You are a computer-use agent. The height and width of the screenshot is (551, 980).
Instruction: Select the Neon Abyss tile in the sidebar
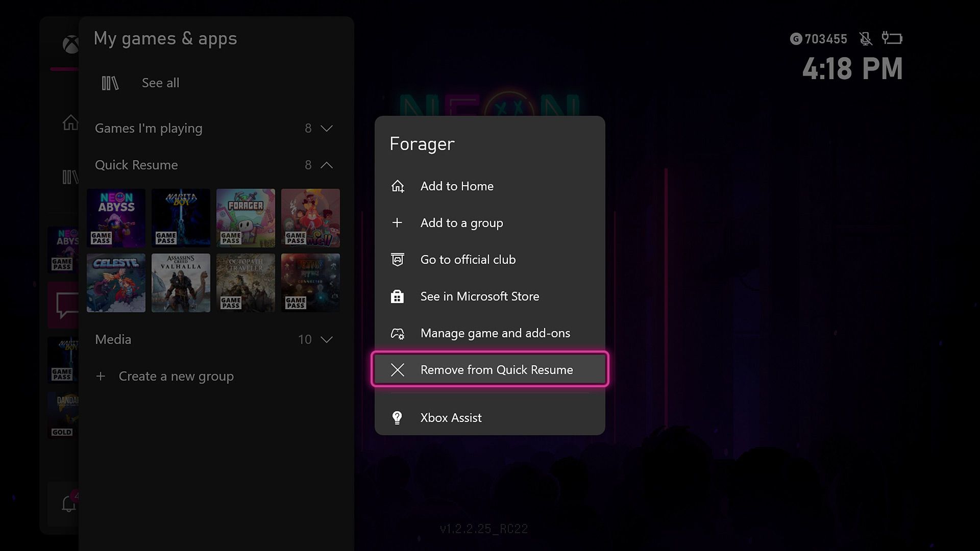63,249
